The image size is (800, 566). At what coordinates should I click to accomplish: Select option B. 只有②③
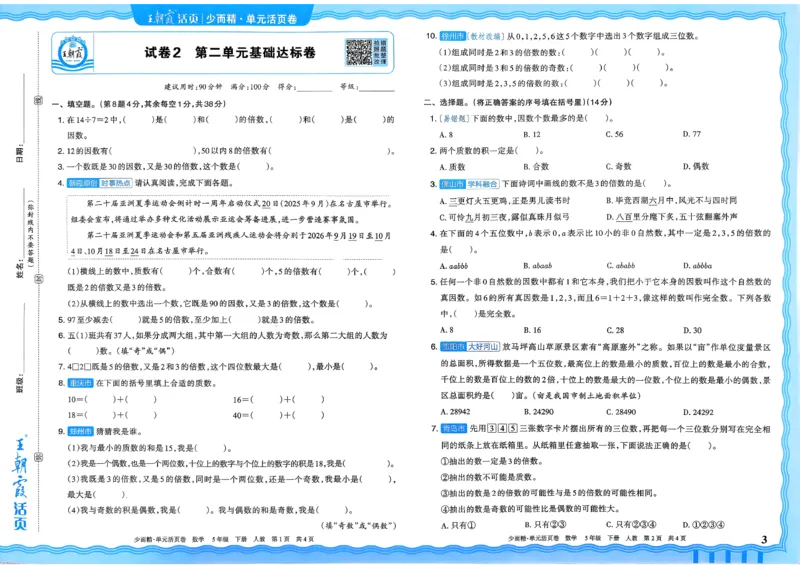coord(545,525)
